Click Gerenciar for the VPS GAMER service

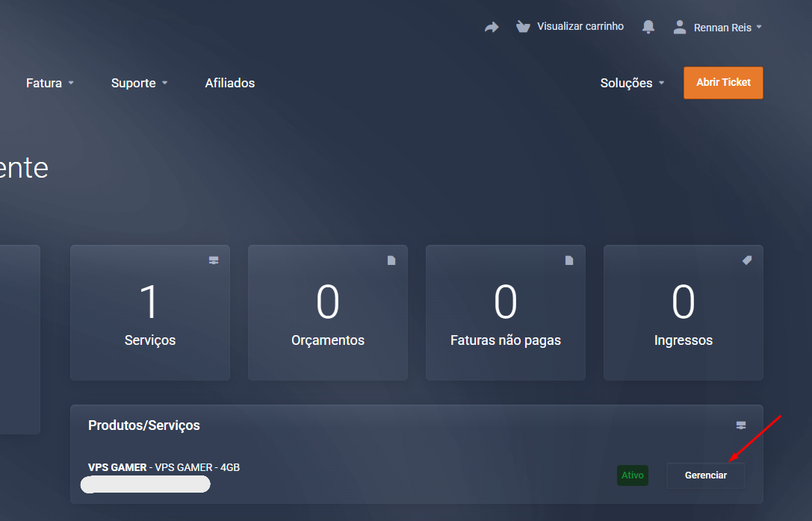pos(706,475)
